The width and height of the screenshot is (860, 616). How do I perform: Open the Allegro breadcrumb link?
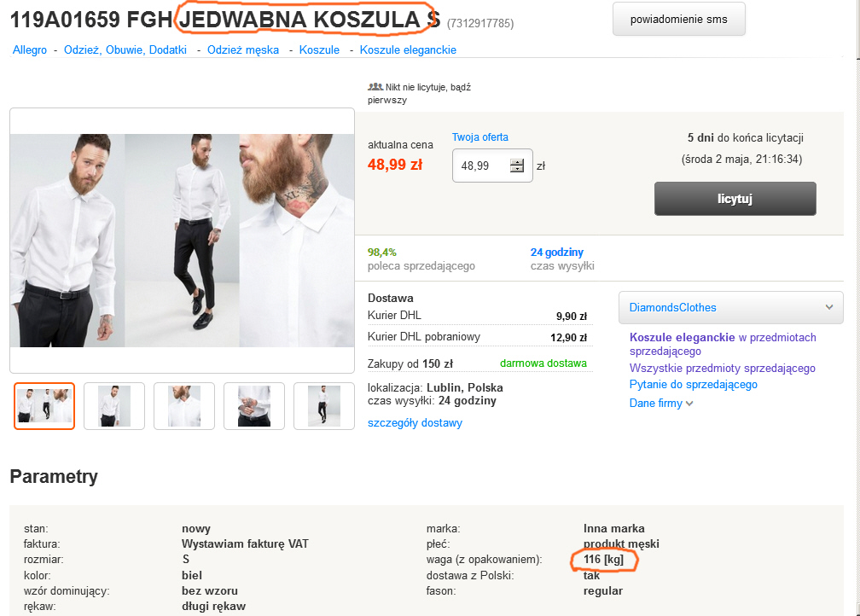30,50
